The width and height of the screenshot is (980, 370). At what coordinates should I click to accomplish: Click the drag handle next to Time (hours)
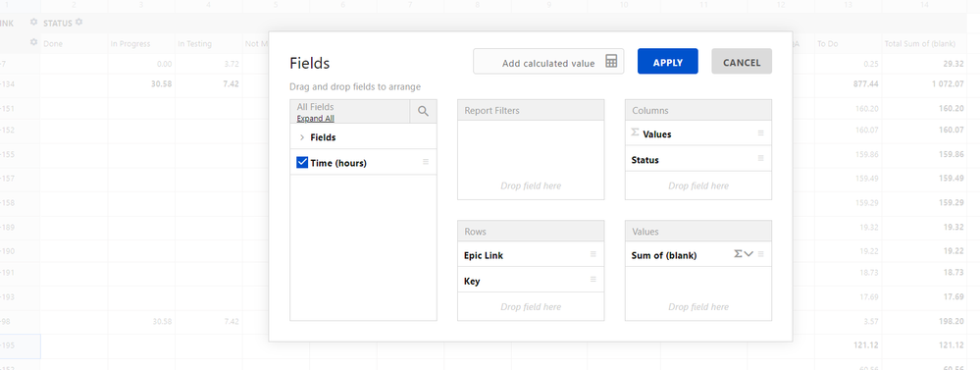(x=426, y=162)
